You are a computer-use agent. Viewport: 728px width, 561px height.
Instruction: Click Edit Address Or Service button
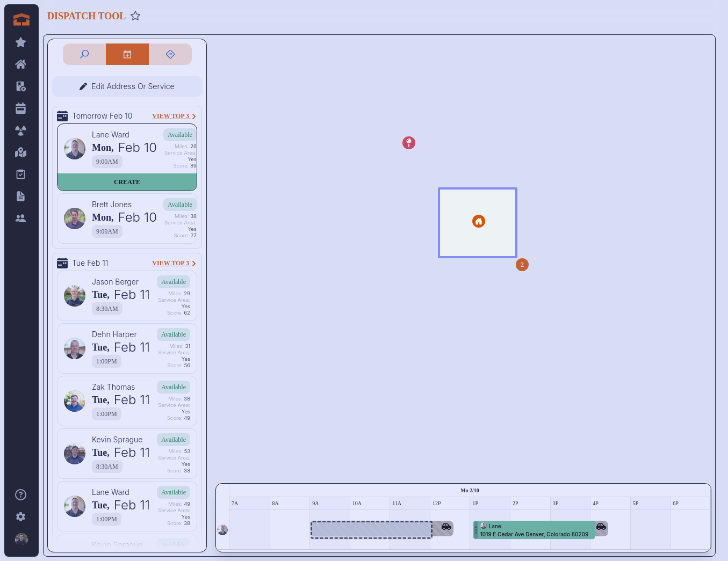(127, 86)
